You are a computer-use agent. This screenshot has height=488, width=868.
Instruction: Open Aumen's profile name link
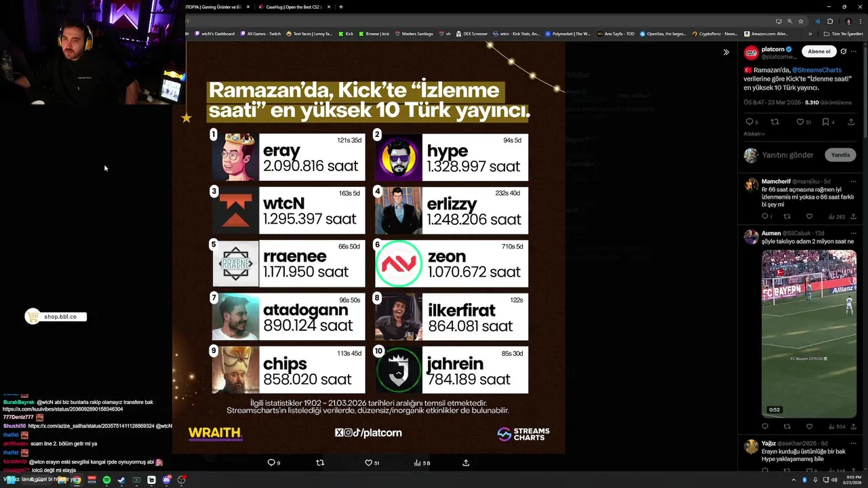[771, 233]
